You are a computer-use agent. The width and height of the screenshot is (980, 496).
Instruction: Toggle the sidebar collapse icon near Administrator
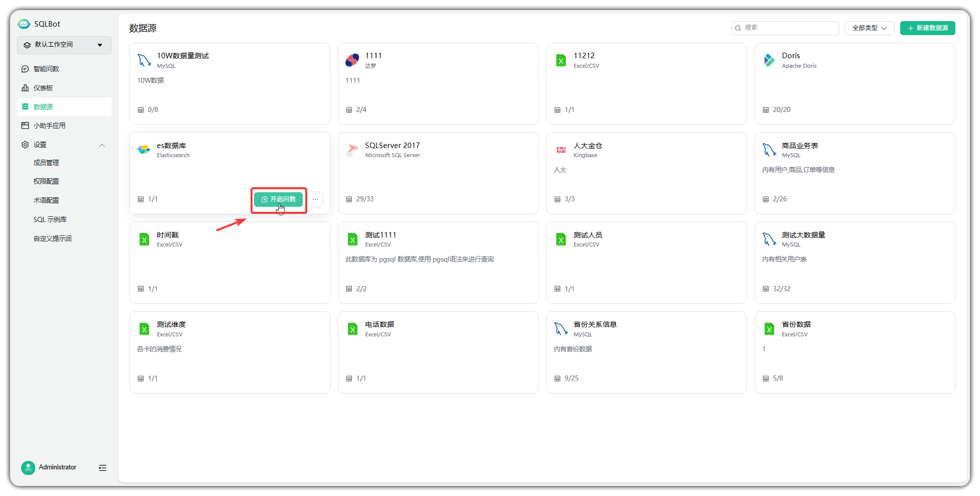102,467
